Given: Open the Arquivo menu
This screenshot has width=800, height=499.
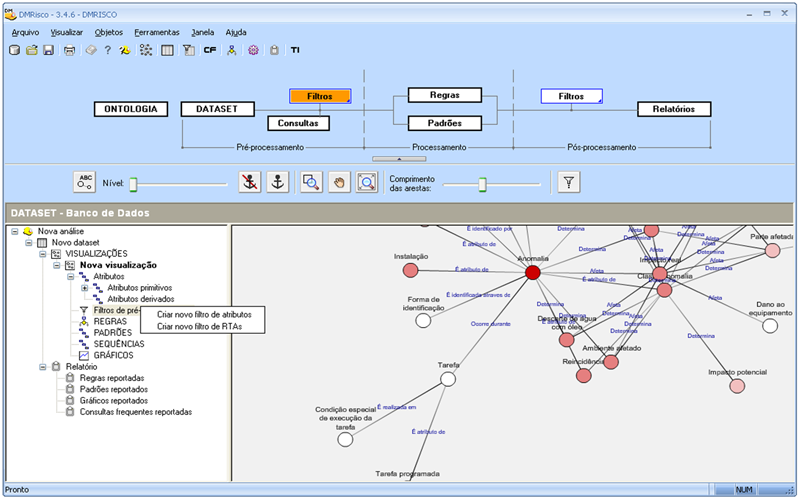Looking at the screenshot, I should tap(25, 32).
